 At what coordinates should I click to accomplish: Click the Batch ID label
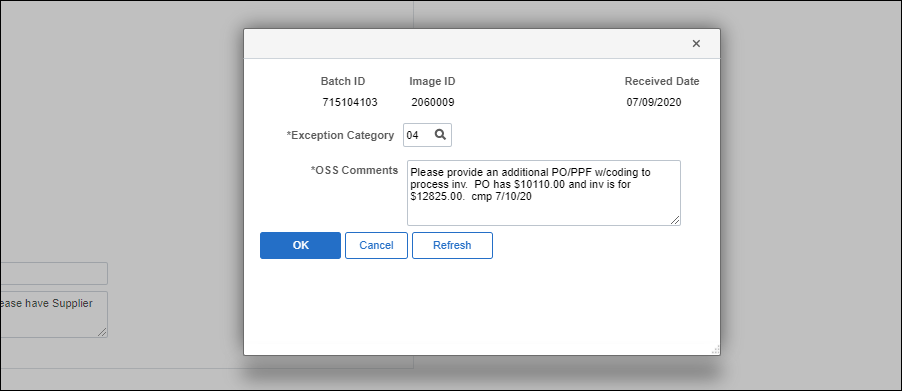[x=343, y=82]
